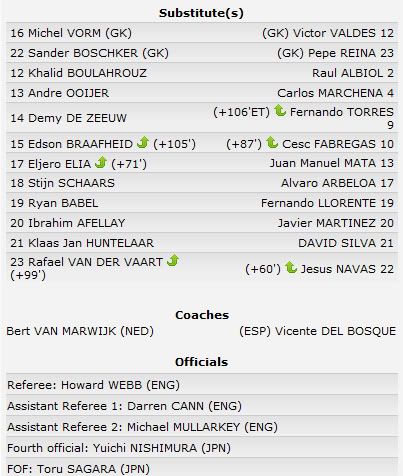Choose DAVID SILVA 21 from Spain substitutes
The image size is (403, 476).
pyautogui.click(x=346, y=243)
